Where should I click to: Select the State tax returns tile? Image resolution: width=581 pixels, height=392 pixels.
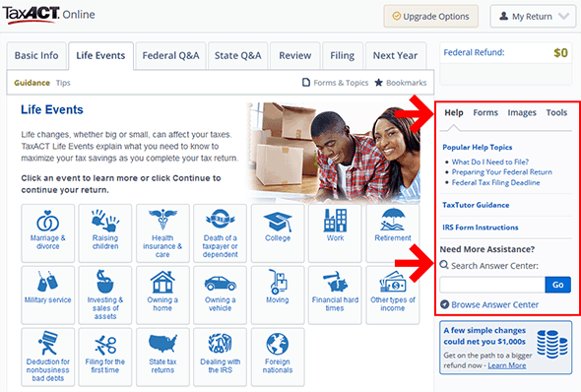[162, 357]
